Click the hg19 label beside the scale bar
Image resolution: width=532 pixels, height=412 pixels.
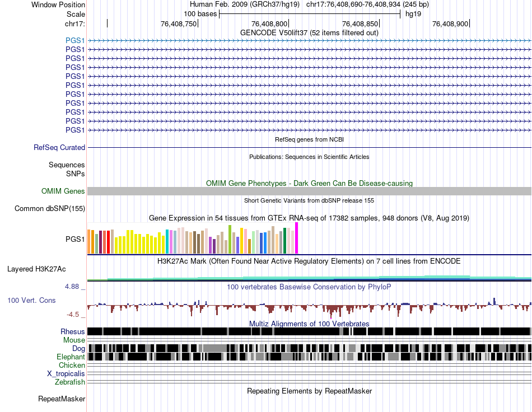[x=413, y=14]
